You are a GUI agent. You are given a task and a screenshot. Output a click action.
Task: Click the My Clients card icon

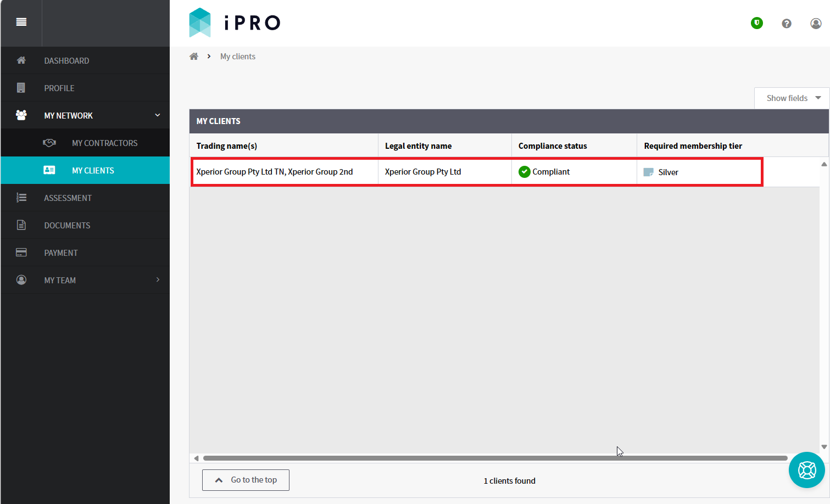[x=49, y=170]
